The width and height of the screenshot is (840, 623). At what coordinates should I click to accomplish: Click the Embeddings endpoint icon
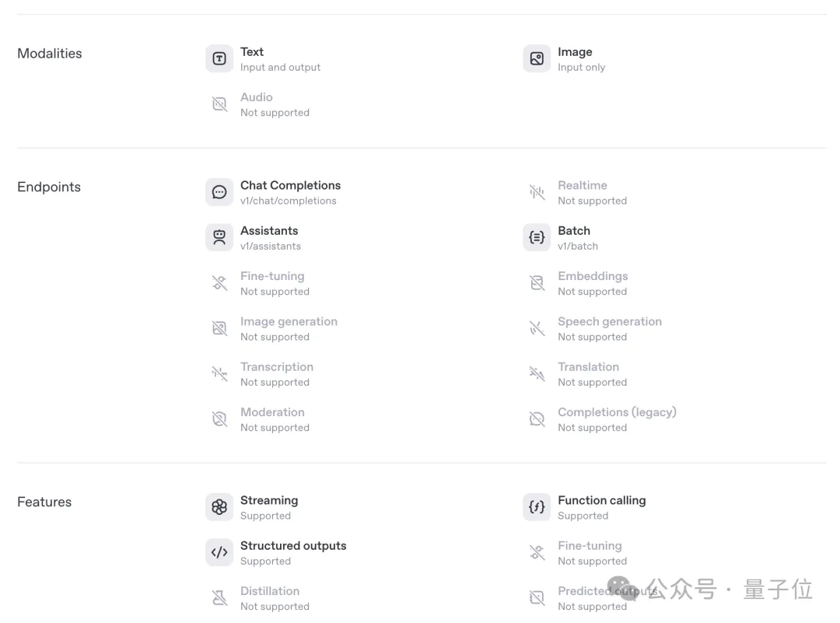coord(537,283)
